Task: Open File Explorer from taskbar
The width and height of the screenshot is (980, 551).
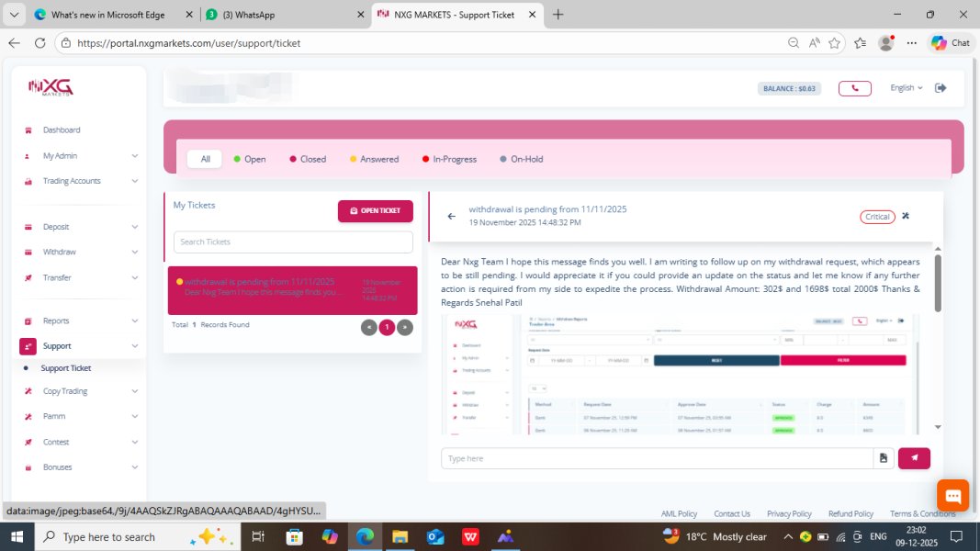Action: tap(400, 536)
